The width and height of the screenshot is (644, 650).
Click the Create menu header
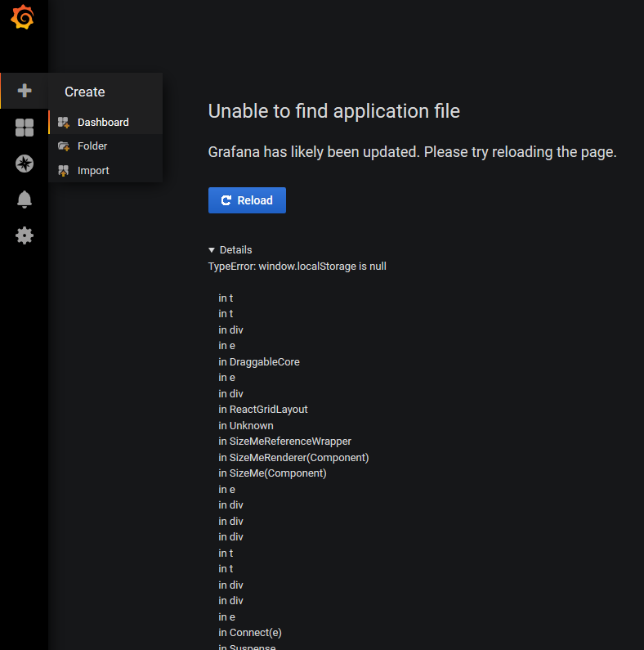pyautogui.click(x=84, y=92)
